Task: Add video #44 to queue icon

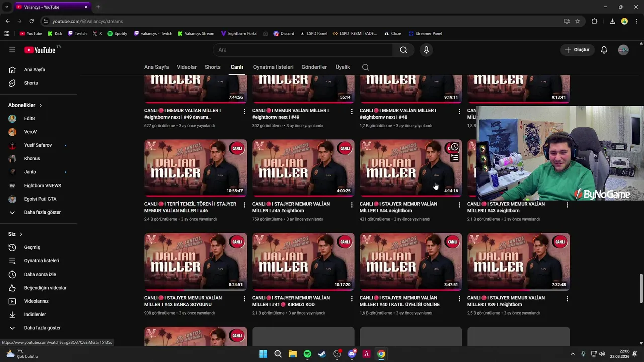Action: [x=455, y=158]
